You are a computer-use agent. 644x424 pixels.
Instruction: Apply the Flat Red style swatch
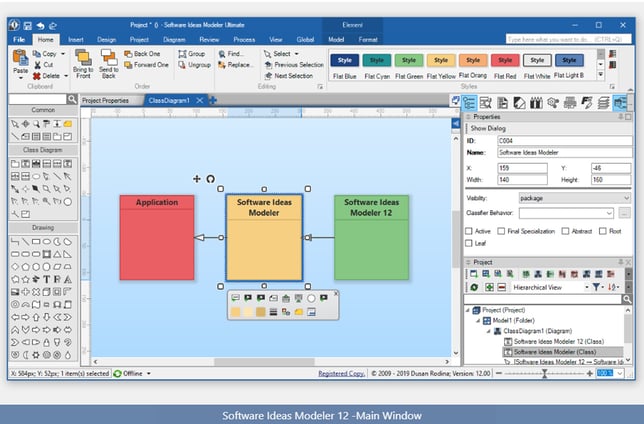coord(505,60)
